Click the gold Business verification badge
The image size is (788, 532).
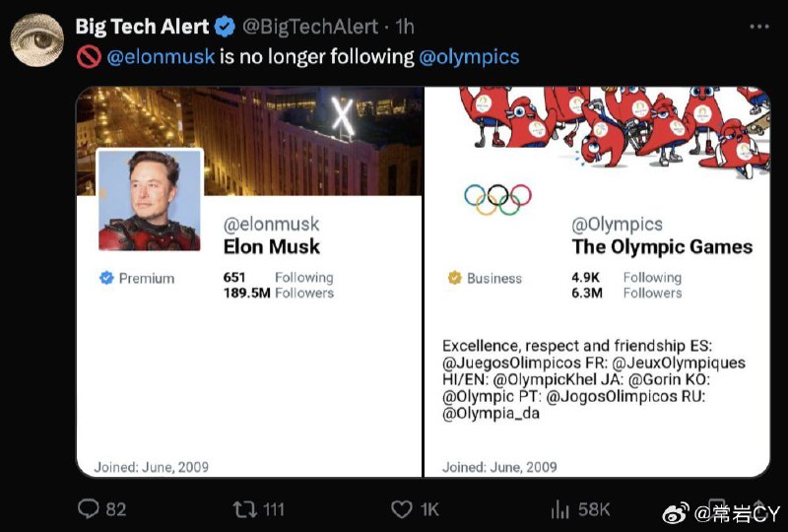[x=454, y=278]
